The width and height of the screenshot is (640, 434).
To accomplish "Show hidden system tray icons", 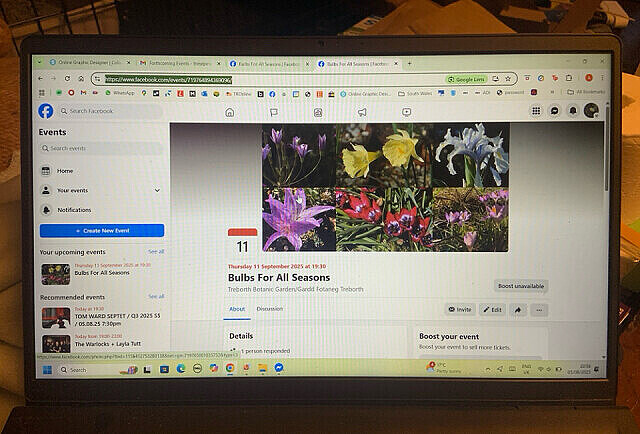I will (x=488, y=369).
